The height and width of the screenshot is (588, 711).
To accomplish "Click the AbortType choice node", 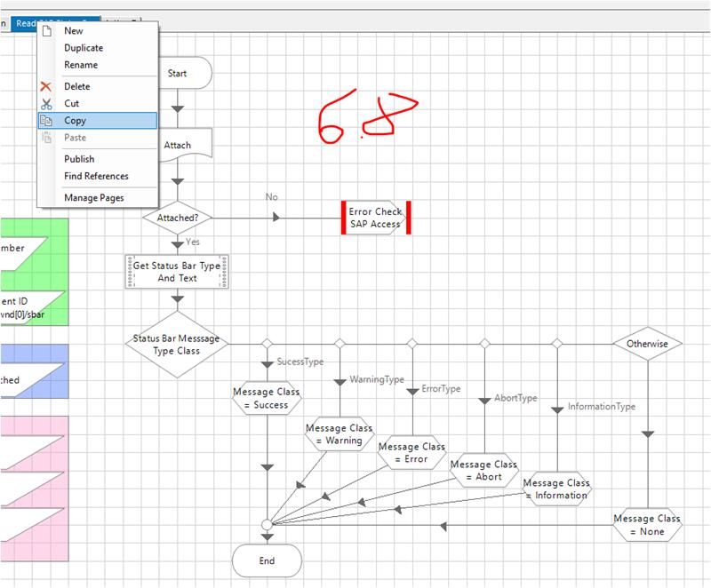I will (x=484, y=344).
